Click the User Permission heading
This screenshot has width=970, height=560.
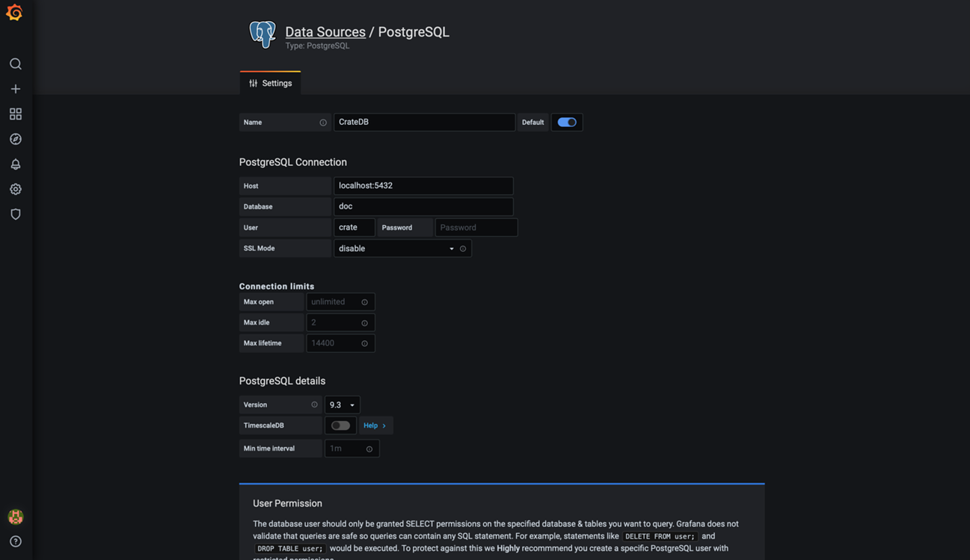pos(287,503)
